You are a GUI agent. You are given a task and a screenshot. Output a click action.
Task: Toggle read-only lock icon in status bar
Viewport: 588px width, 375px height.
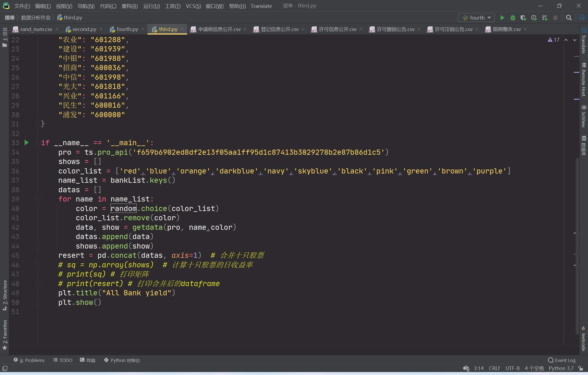[x=581, y=368]
